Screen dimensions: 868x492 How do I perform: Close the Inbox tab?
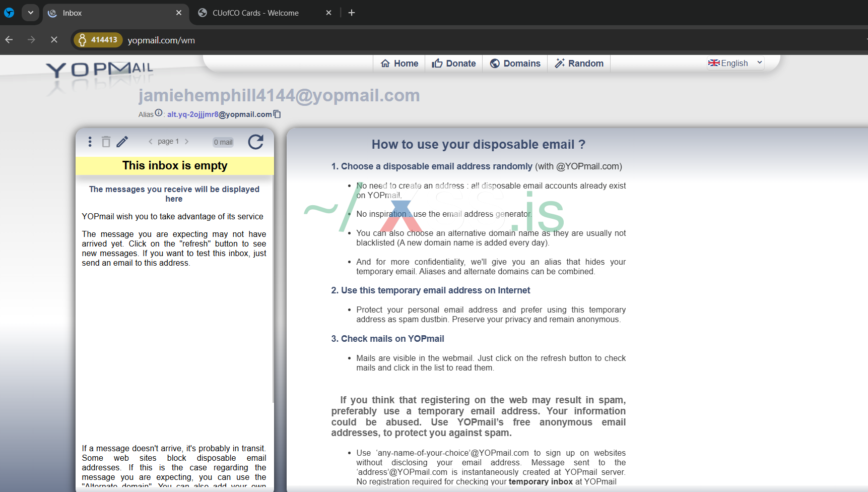tap(179, 13)
